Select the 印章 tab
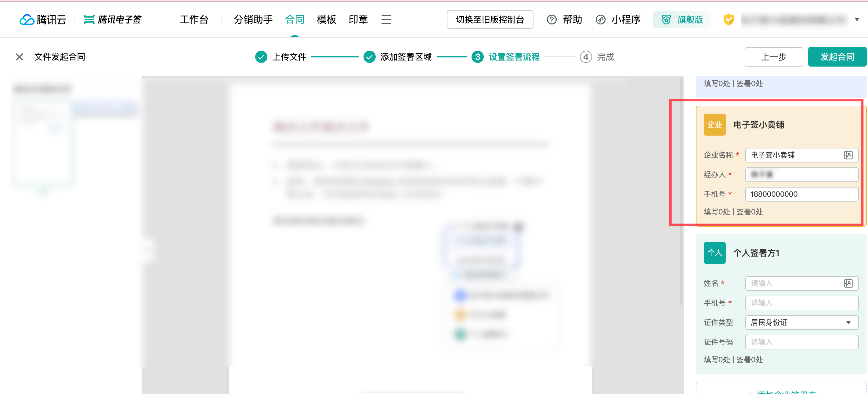868x394 pixels. (359, 20)
